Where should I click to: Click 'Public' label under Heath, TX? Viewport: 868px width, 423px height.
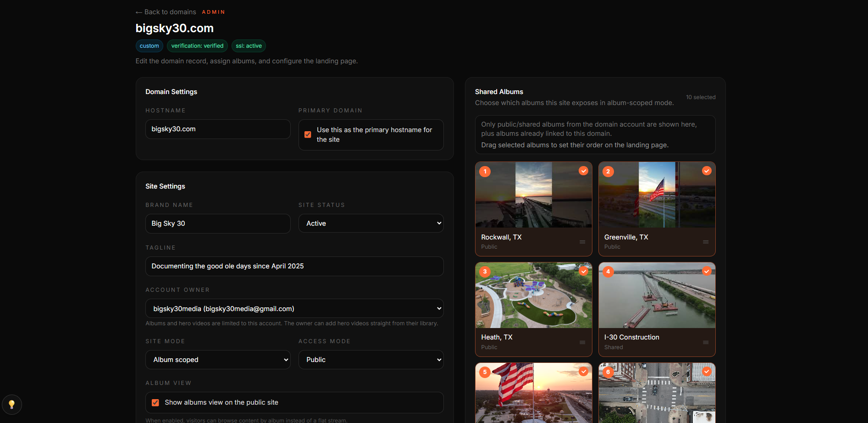pyautogui.click(x=489, y=347)
